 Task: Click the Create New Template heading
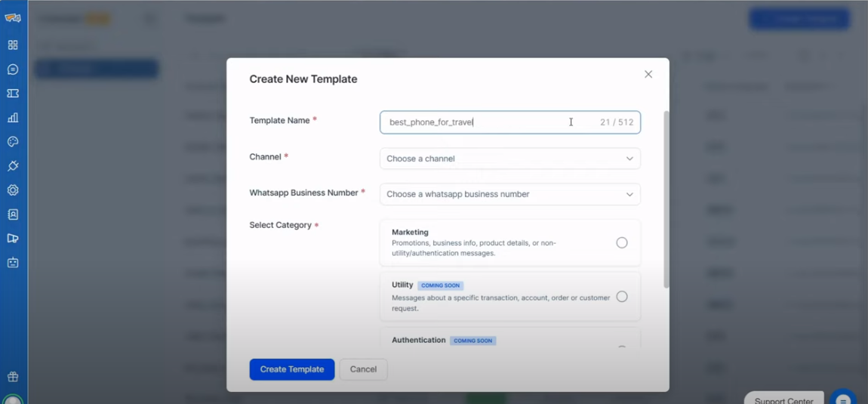pos(303,79)
